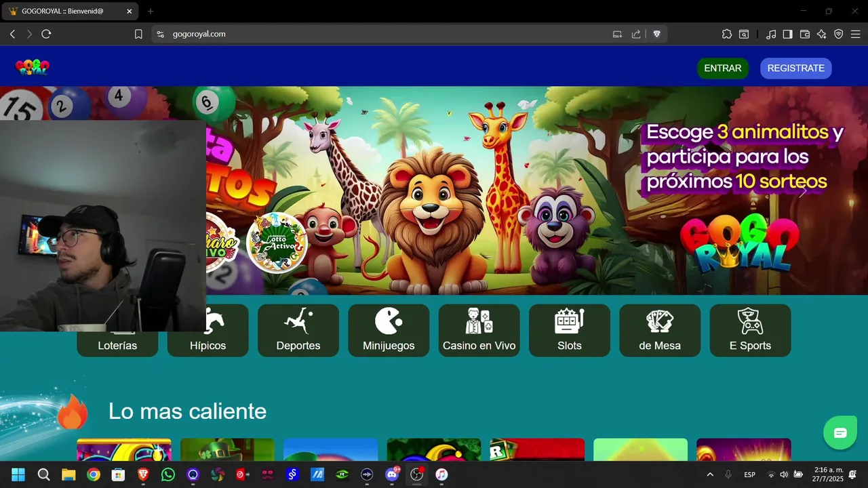View site information icon beside the URL

[160, 34]
